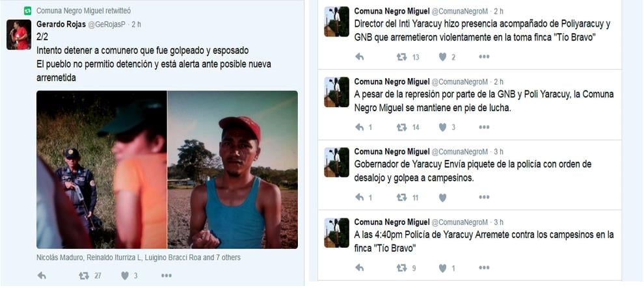Screen dimensions: 644x288
Task: Open more options on Director del Inti tweet
Action: pos(484,57)
